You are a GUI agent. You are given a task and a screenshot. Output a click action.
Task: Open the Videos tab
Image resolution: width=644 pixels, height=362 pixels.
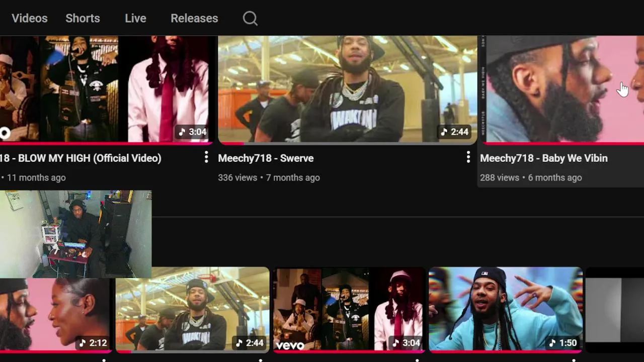tap(30, 18)
